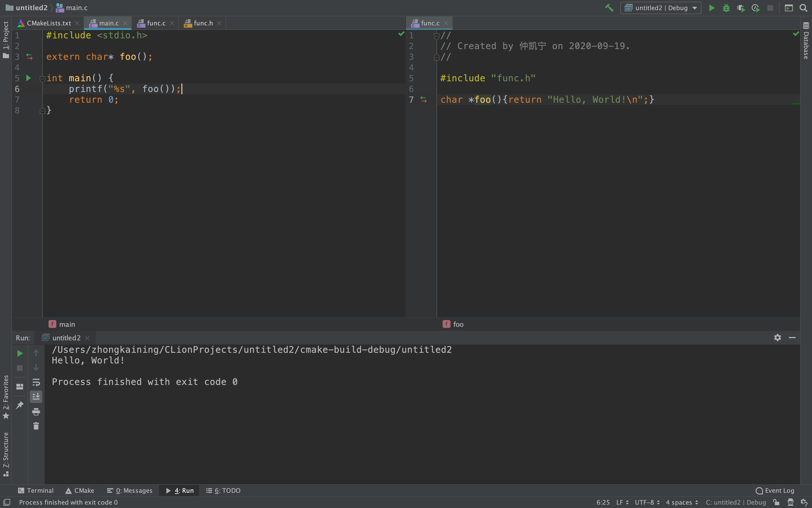Toggle scroll to end in Run console

click(x=36, y=397)
